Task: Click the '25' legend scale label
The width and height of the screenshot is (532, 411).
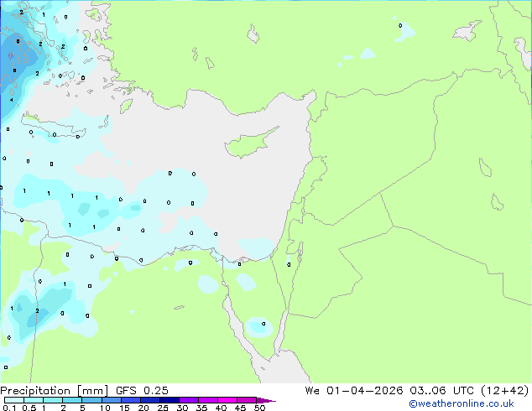Action: click(163, 408)
